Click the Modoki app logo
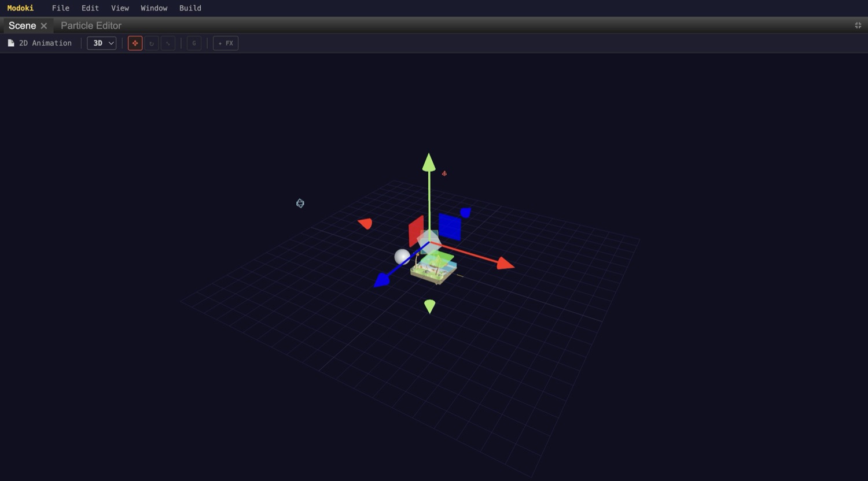 point(20,8)
